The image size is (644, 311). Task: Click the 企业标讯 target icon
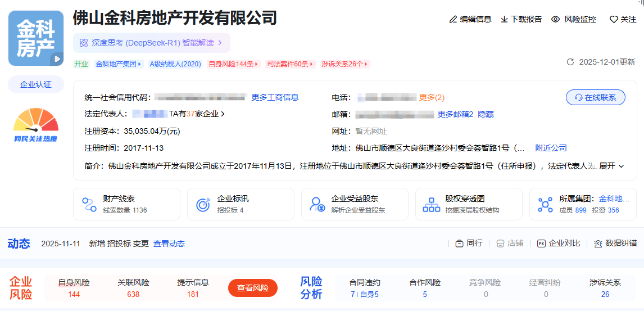[x=203, y=204]
